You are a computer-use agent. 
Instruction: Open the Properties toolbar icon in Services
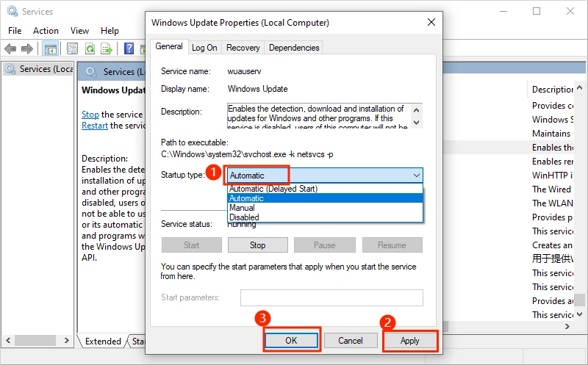[x=72, y=48]
